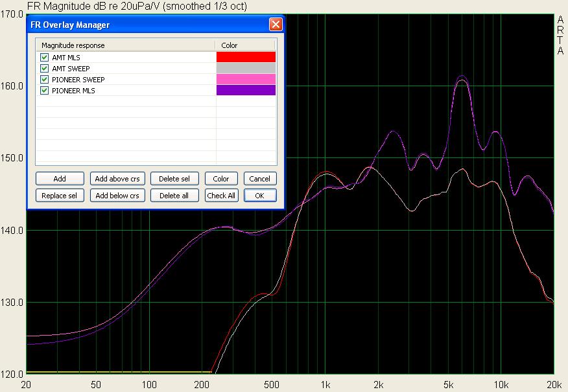Image resolution: width=568 pixels, height=392 pixels.
Task: Click the Color column header
Action: pos(245,45)
